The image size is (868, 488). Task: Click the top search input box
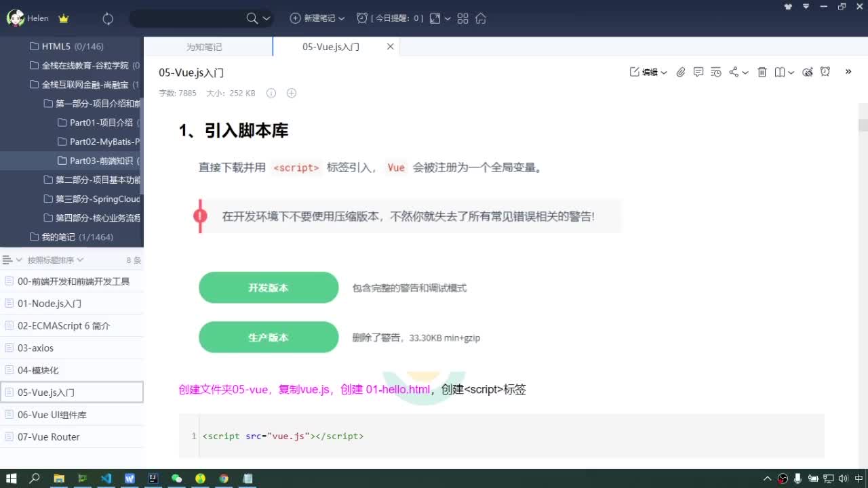pyautogui.click(x=186, y=18)
